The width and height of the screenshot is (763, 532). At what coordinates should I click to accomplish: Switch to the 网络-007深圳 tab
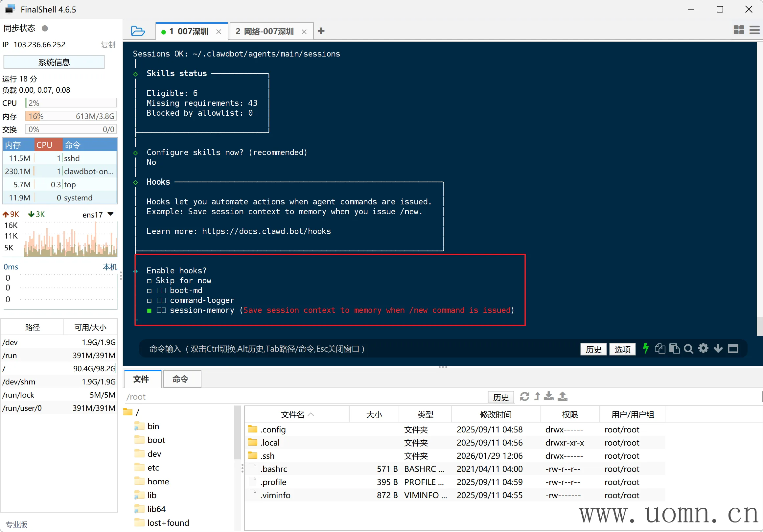click(265, 32)
